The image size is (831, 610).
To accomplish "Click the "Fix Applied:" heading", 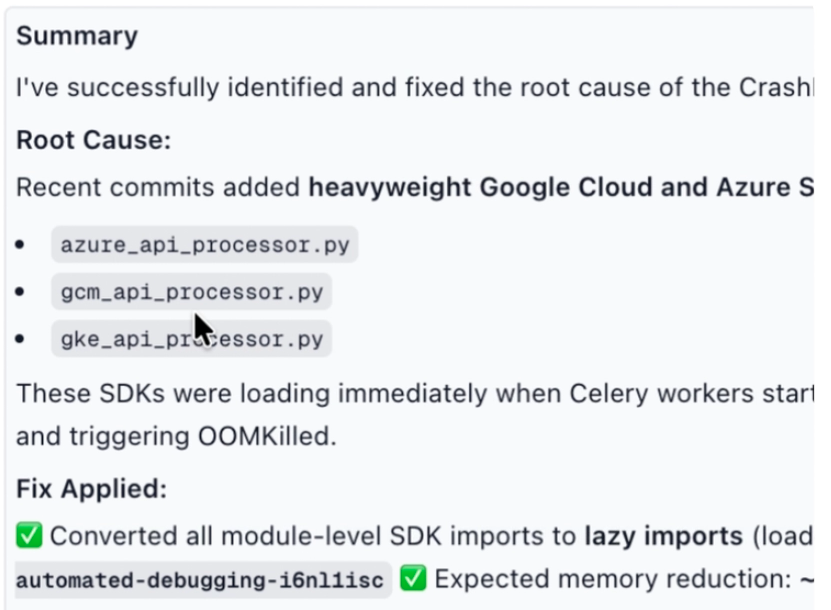I will click(x=91, y=489).
